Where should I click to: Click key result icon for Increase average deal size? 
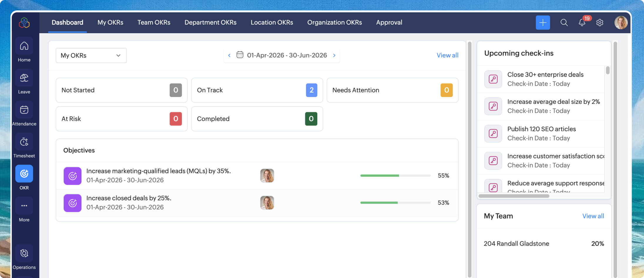click(x=493, y=106)
